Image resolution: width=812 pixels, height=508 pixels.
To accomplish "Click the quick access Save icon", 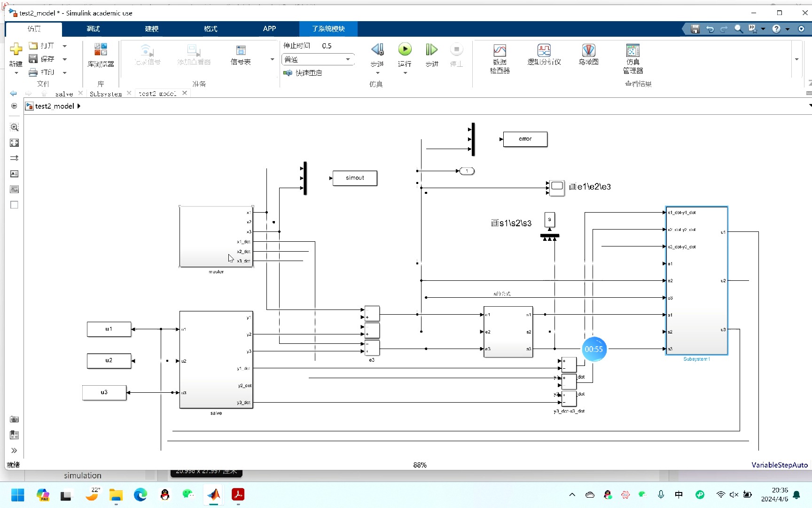I will click(x=695, y=29).
